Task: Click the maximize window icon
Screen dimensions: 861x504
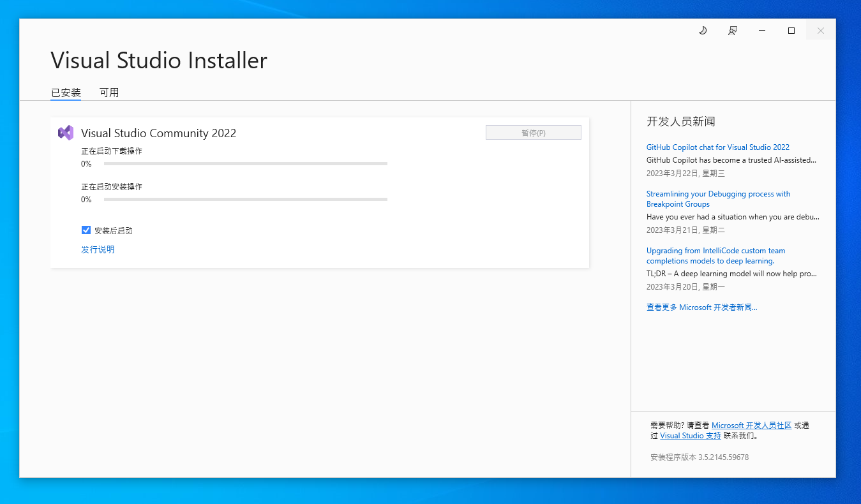Action: pos(791,30)
